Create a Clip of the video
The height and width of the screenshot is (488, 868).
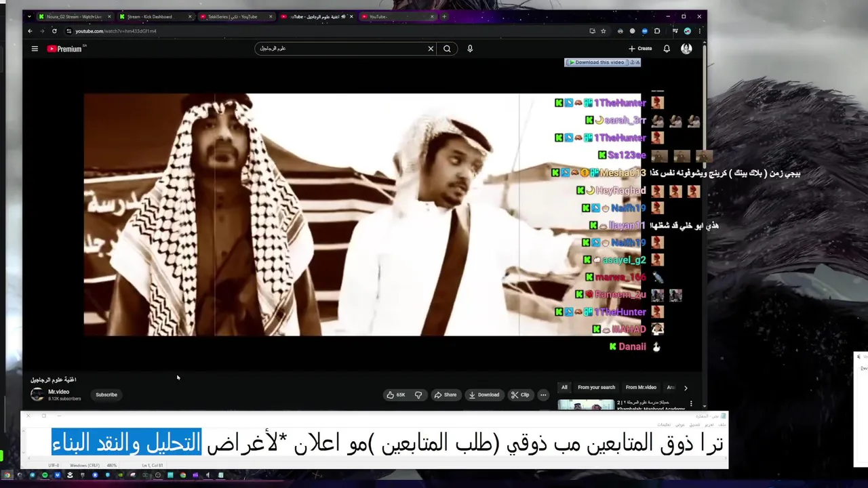coord(520,395)
